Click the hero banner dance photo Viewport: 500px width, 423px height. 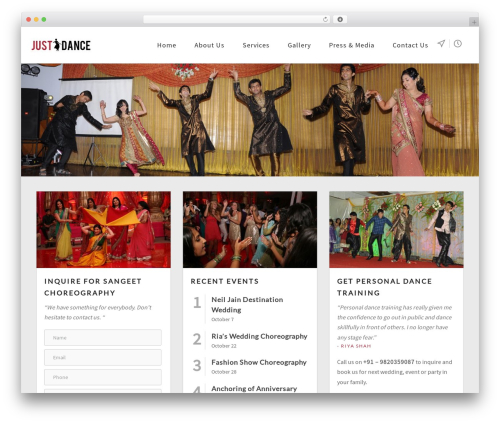(250, 120)
